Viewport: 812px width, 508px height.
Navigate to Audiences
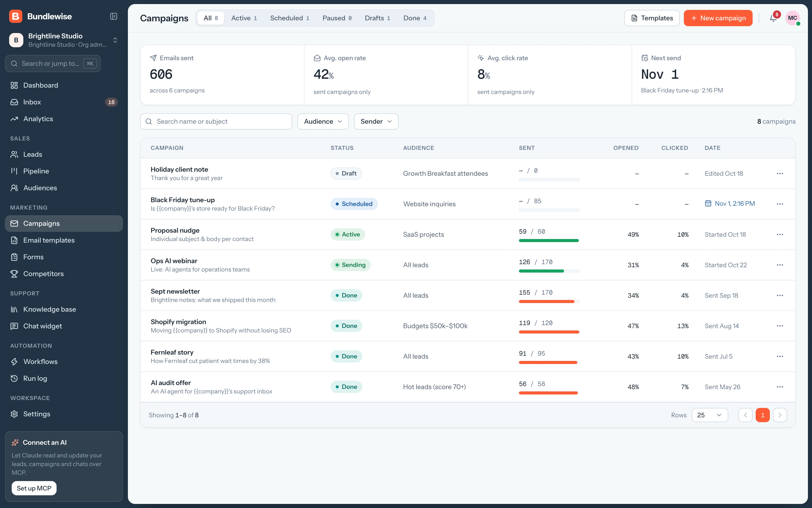coord(64,188)
